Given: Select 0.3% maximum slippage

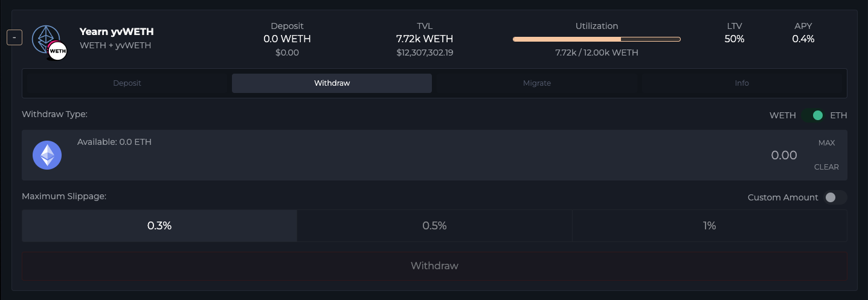Looking at the screenshot, I should point(159,226).
